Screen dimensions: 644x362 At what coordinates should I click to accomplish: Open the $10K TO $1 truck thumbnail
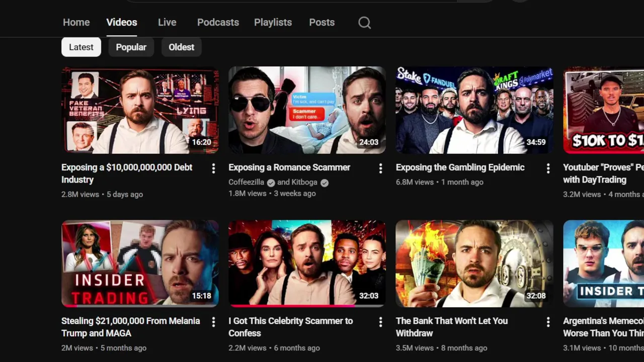(603, 110)
